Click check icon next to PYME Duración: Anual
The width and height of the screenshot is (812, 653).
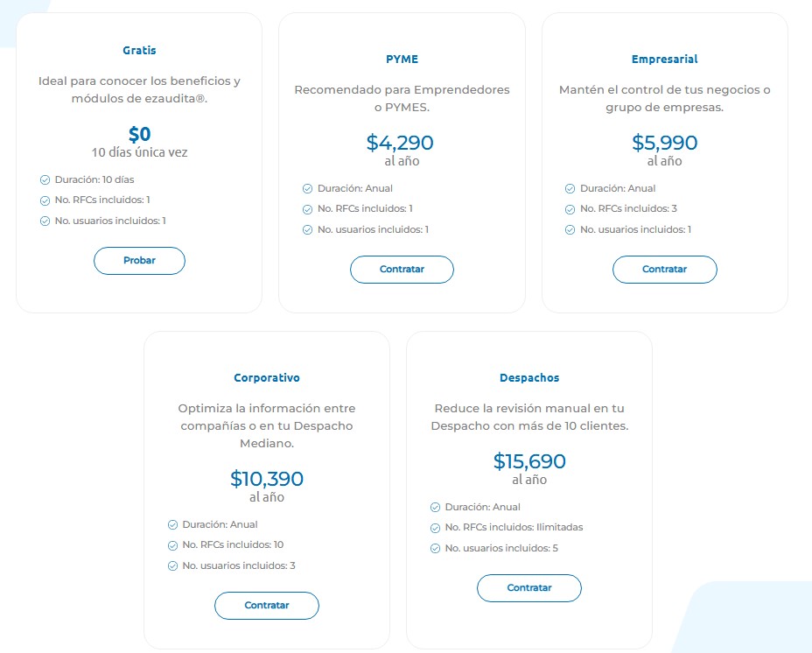coord(308,189)
